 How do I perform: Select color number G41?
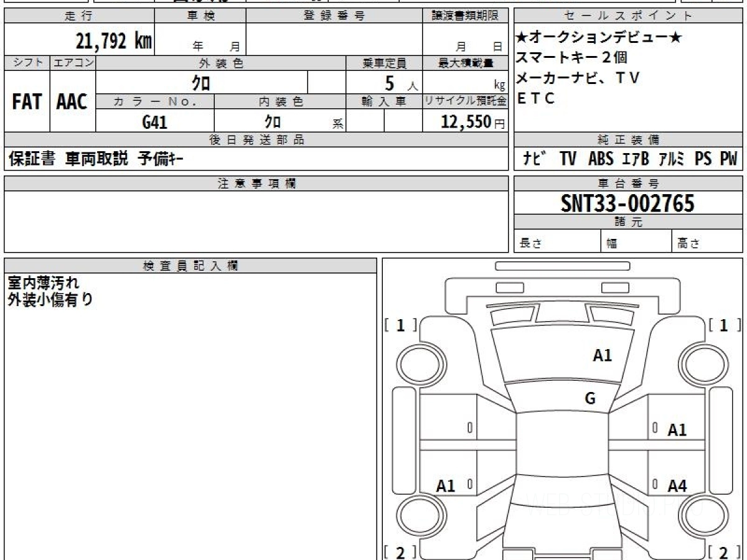click(155, 122)
